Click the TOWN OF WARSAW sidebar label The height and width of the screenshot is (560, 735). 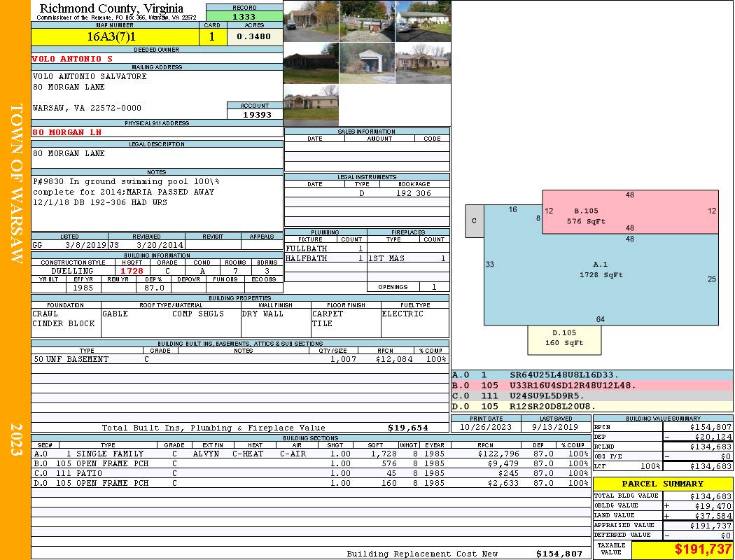pos(16,183)
